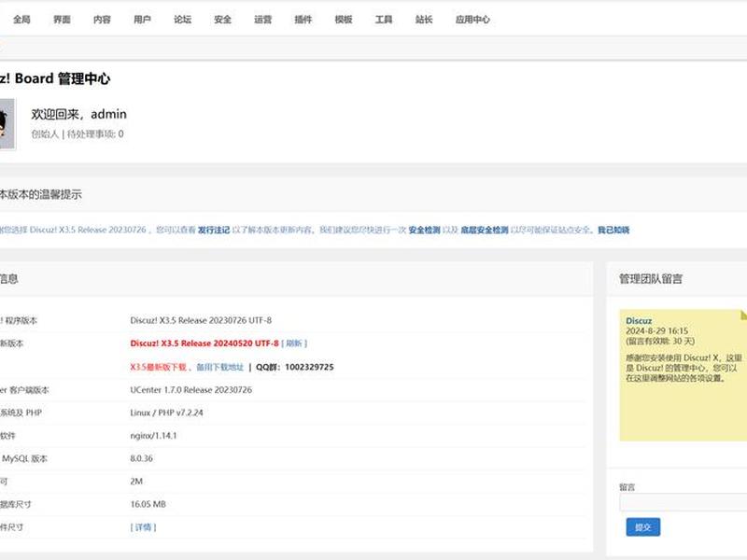
Task: Click the text 'UCenter 1.7.0 Release 20230726'
Action: coord(191,390)
